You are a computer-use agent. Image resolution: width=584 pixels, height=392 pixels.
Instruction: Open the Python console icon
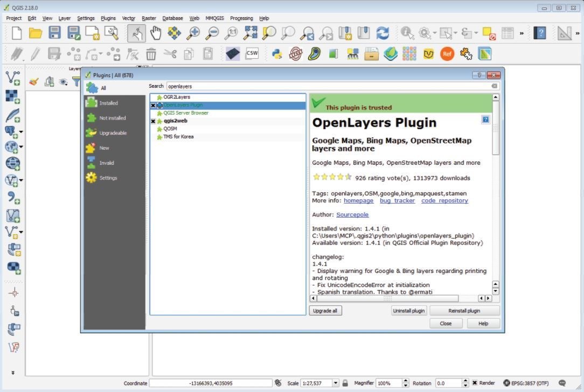tap(277, 54)
